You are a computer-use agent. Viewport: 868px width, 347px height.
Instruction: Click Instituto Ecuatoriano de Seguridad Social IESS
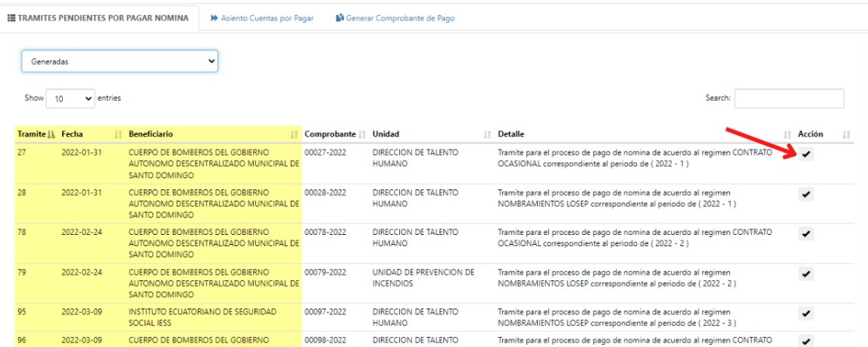point(202,317)
